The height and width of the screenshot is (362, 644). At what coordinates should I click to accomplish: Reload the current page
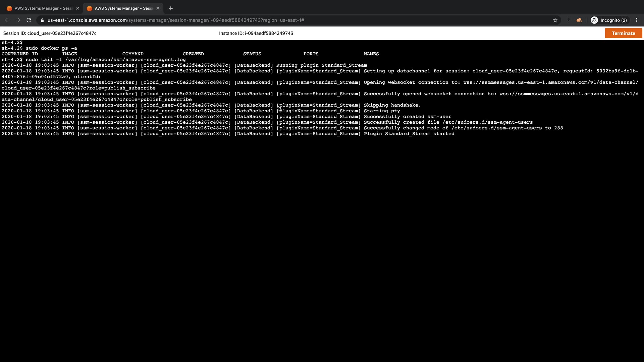click(x=29, y=20)
